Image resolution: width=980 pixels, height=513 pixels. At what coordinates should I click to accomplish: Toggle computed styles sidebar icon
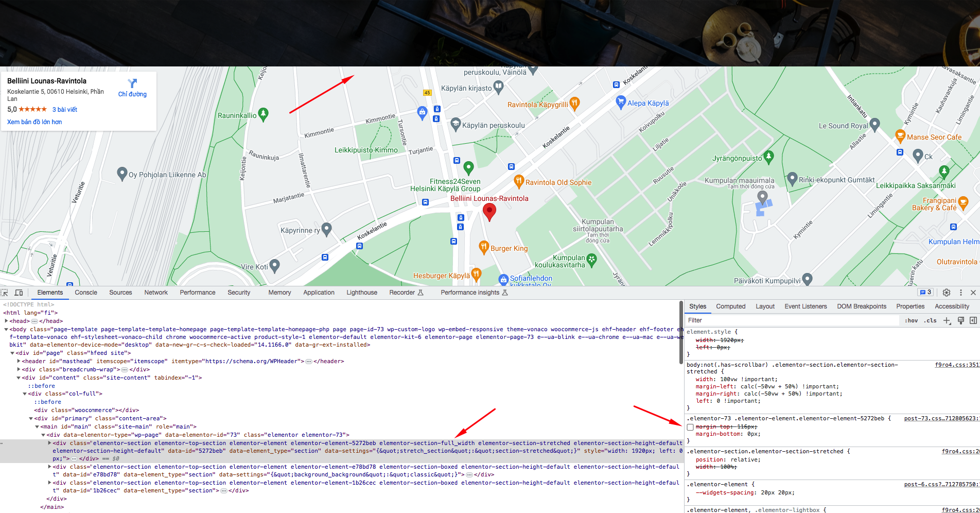click(973, 320)
